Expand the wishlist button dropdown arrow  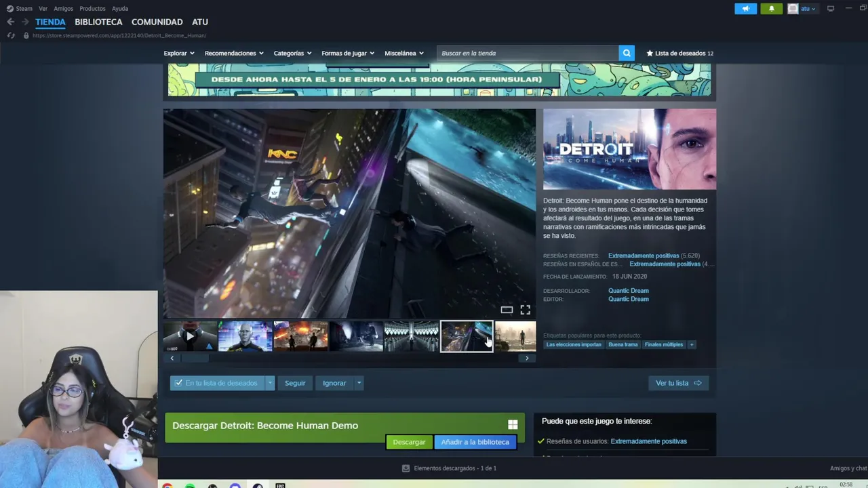[x=269, y=383]
